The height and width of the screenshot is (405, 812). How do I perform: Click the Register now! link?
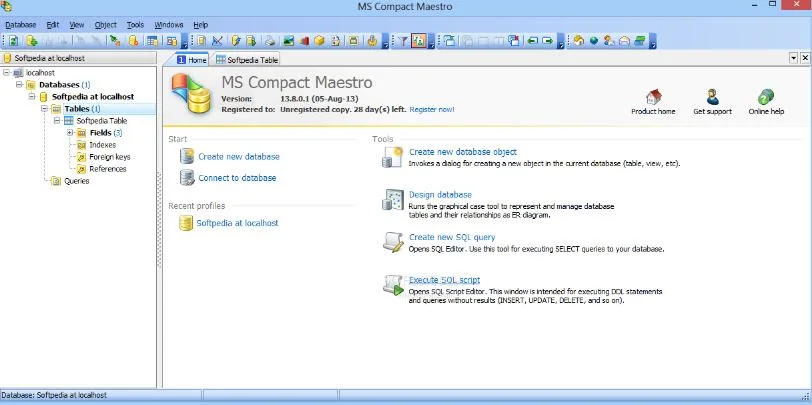coord(432,109)
